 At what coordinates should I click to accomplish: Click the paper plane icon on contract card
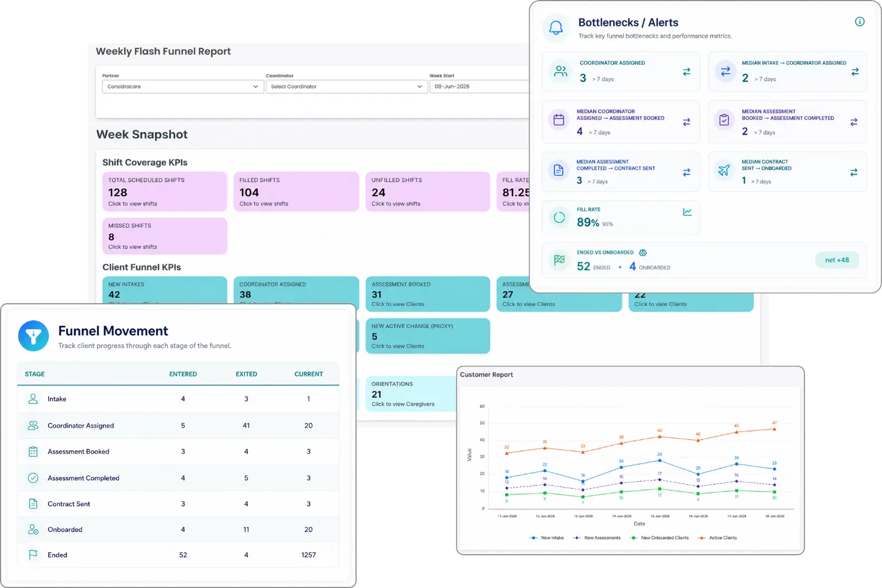pyautogui.click(x=724, y=170)
